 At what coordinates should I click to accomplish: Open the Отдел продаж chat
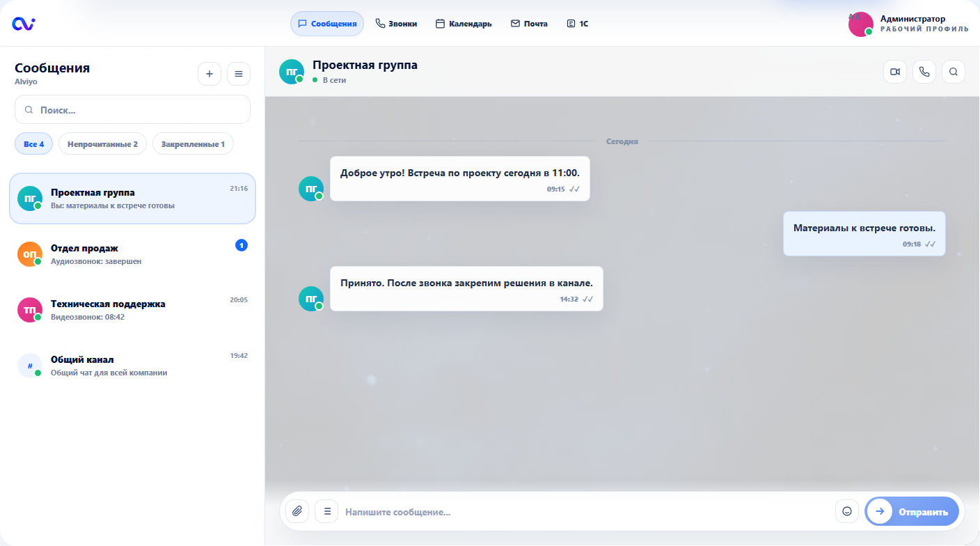(132, 254)
